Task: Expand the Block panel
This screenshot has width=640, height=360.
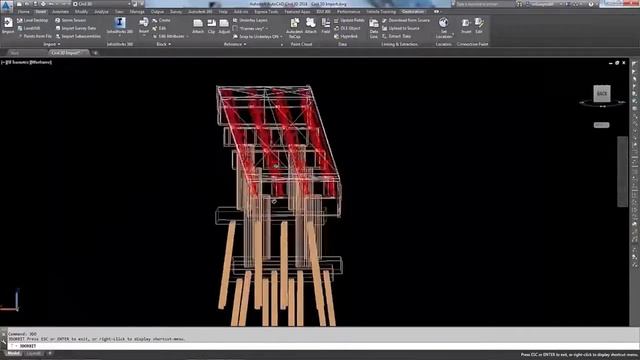Action: tap(164, 44)
